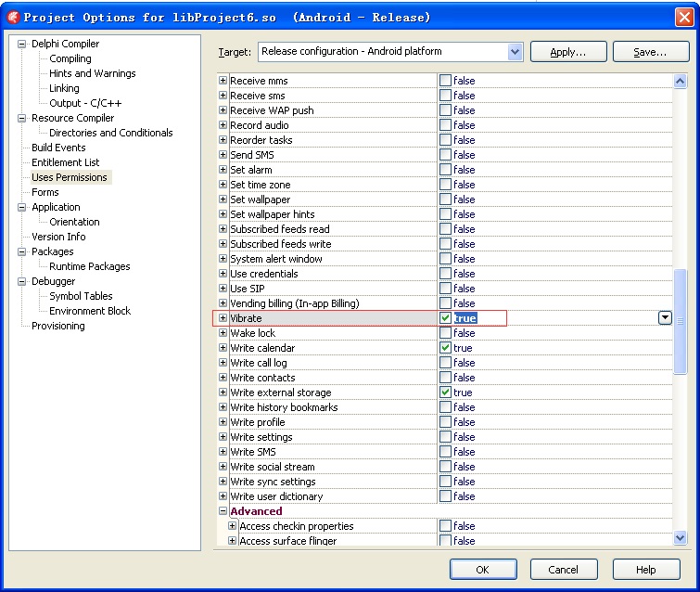700x592 pixels.
Task: Select Compiling in options tree
Action: pos(70,58)
